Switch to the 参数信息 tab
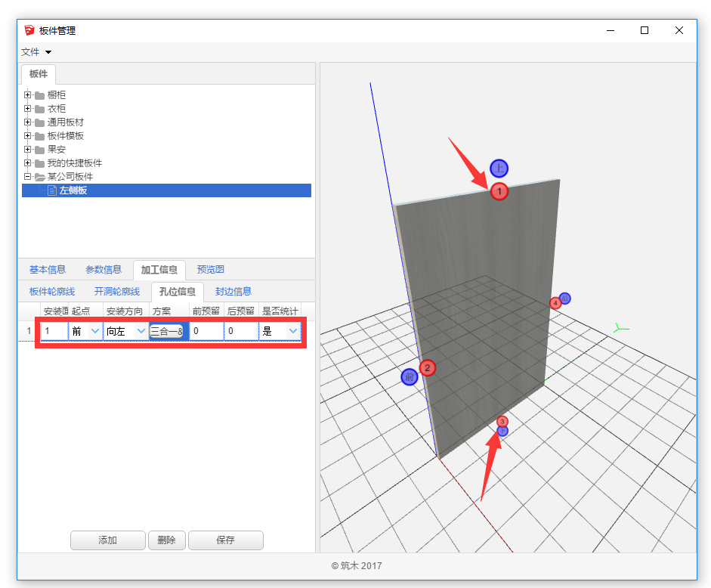711x588 pixels. click(x=104, y=270)
